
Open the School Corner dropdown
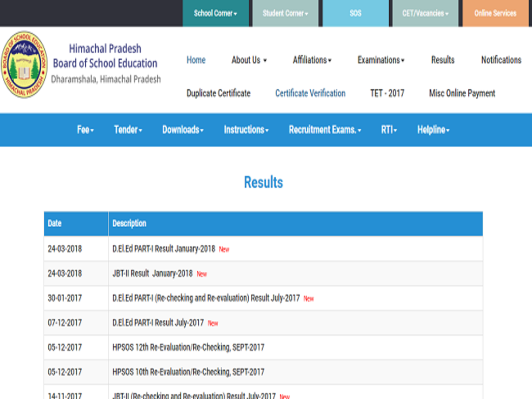215,13
